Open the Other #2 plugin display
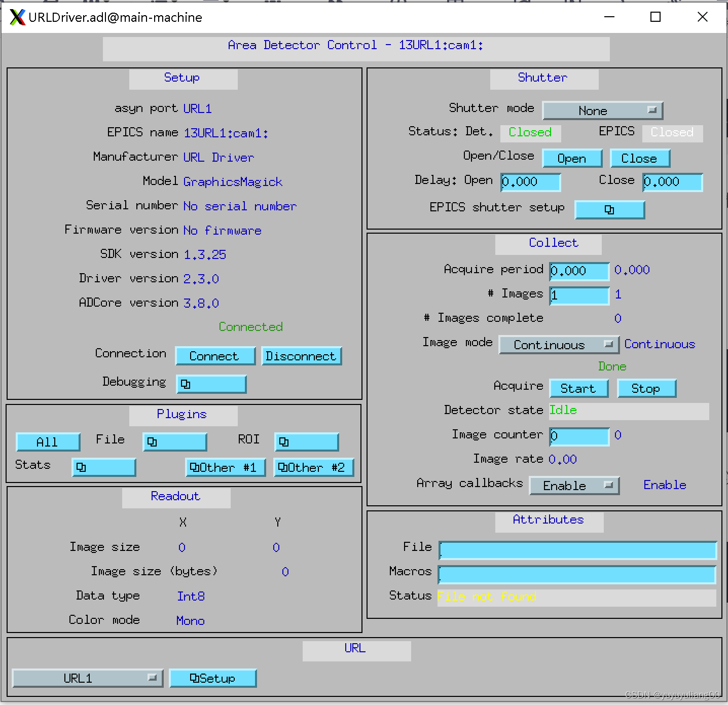 pyautogui.click(x=314, y=467)
